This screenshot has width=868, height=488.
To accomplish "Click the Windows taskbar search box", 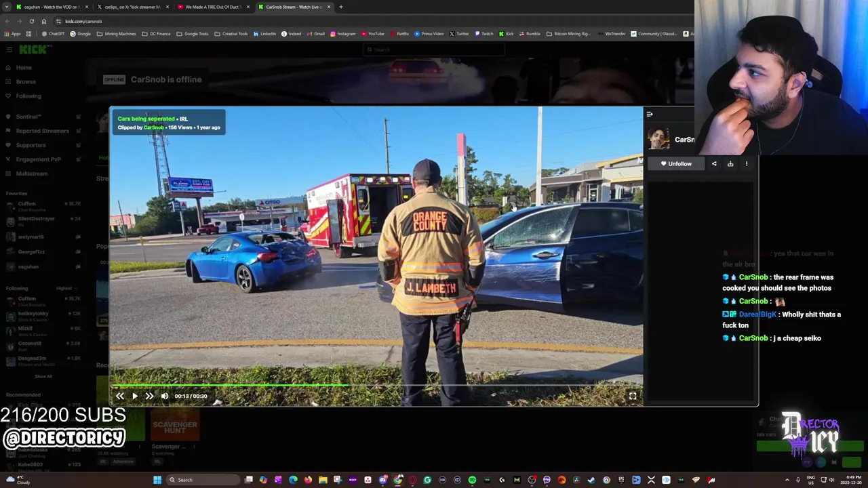I will [203, 480].
